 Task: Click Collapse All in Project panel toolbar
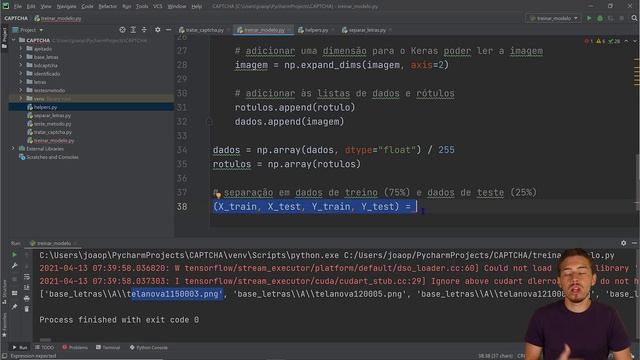click(144, 30)
